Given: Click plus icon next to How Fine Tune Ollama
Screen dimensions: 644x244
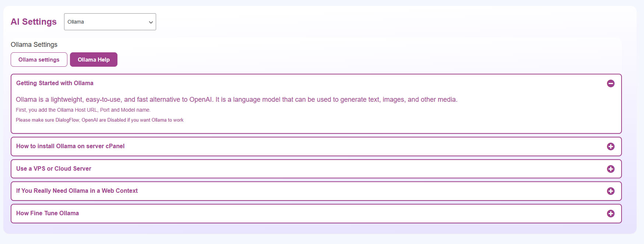Looking at the screenshot, I should click(x=610, y=213).
